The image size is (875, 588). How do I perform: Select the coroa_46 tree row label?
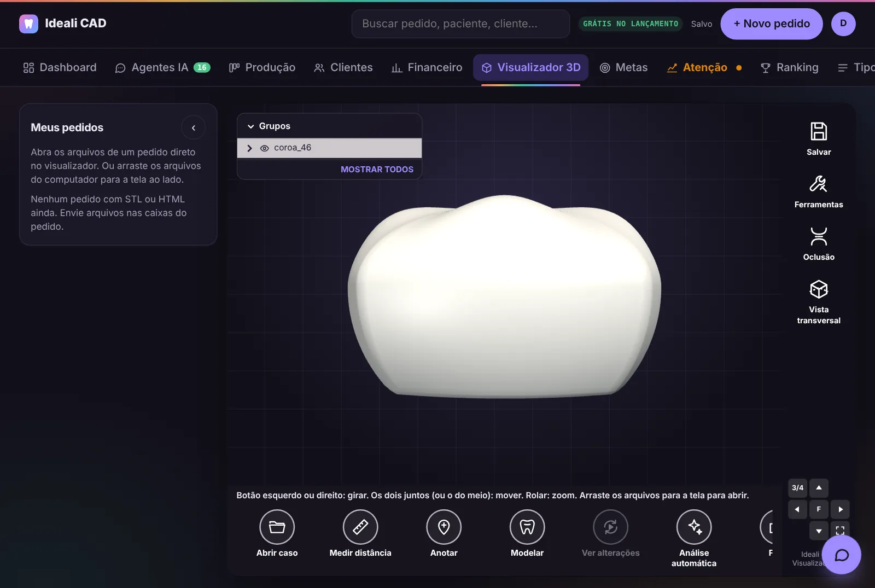(293, 148)
